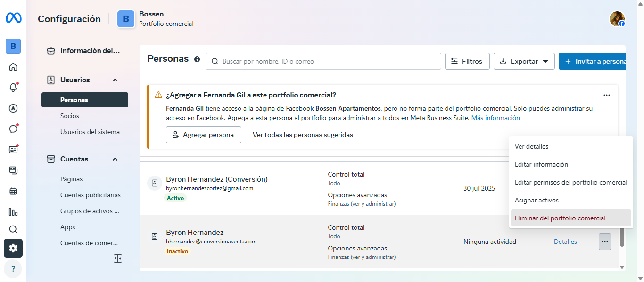The width and height of the screenshot is (644, 282).
Task: Open the help question mark icon
Action: [13, 269]
